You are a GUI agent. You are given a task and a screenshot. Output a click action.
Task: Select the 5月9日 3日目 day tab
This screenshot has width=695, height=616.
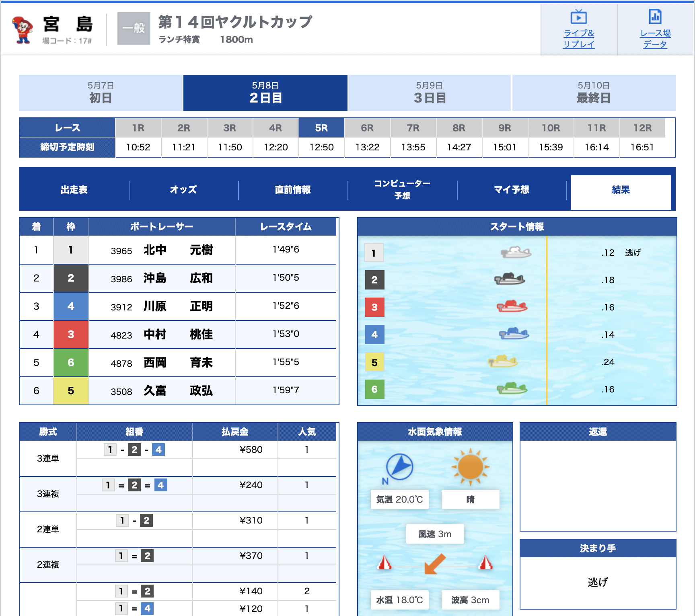[429, 93]
